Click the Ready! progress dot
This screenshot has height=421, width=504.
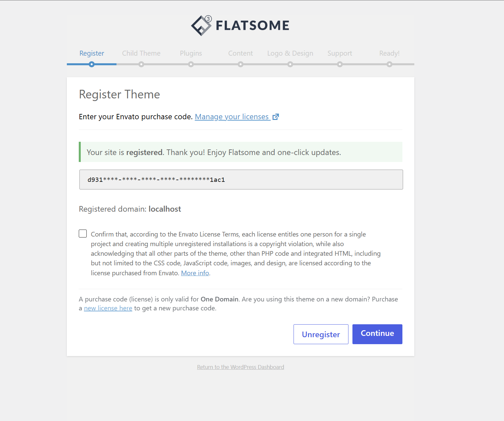tap(389, 64)
